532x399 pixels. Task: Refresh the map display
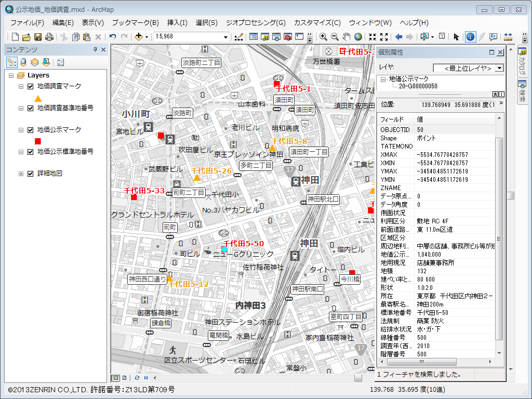tap(137, 378)
